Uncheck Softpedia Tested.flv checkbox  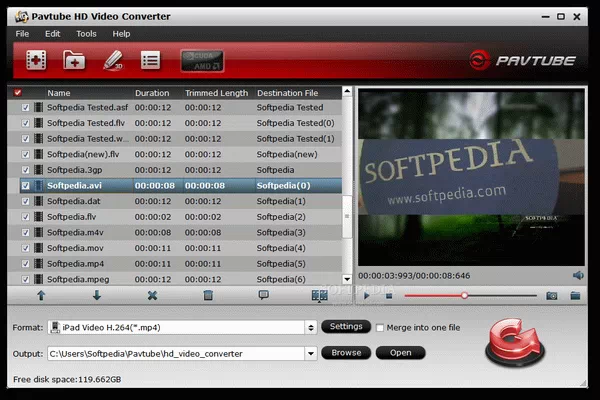(25, 123)
